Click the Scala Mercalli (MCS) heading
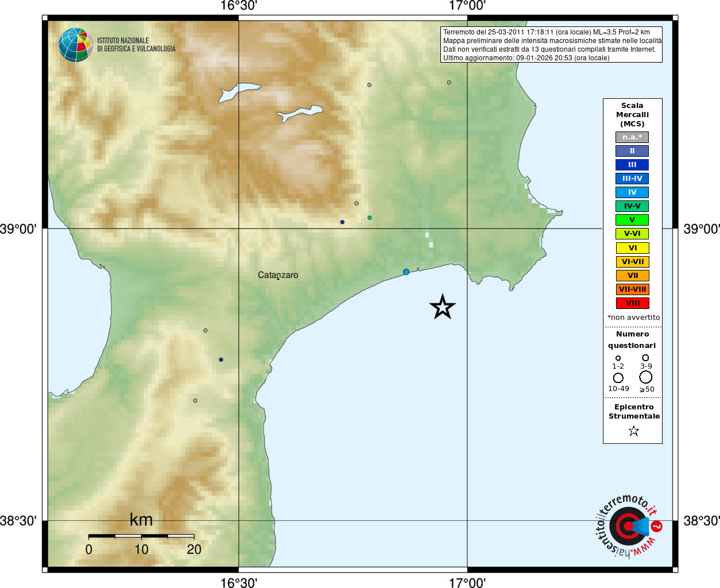This screenshot has height=588, width=720. (632, 115)
